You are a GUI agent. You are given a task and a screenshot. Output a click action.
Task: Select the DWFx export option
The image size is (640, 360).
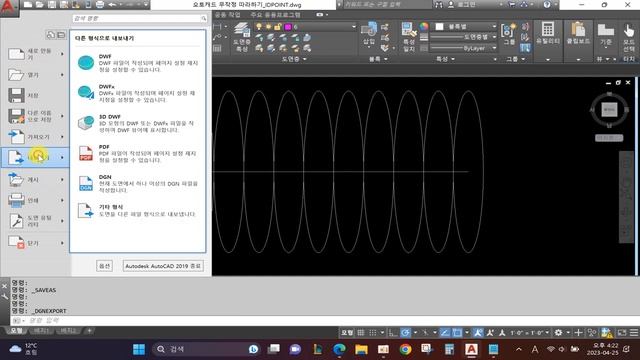pyautogui.click(x=138, y=93)
